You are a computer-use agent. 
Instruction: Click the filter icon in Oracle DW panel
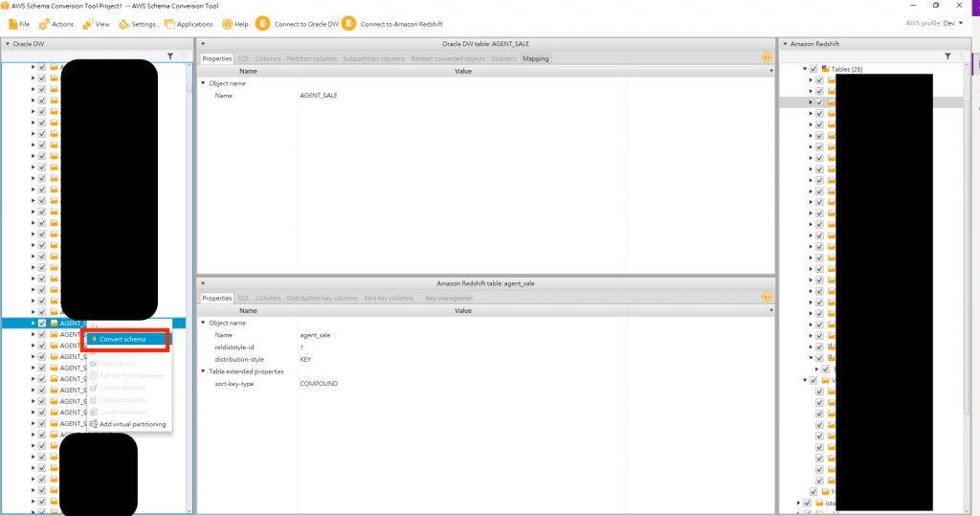click(170, 56)
